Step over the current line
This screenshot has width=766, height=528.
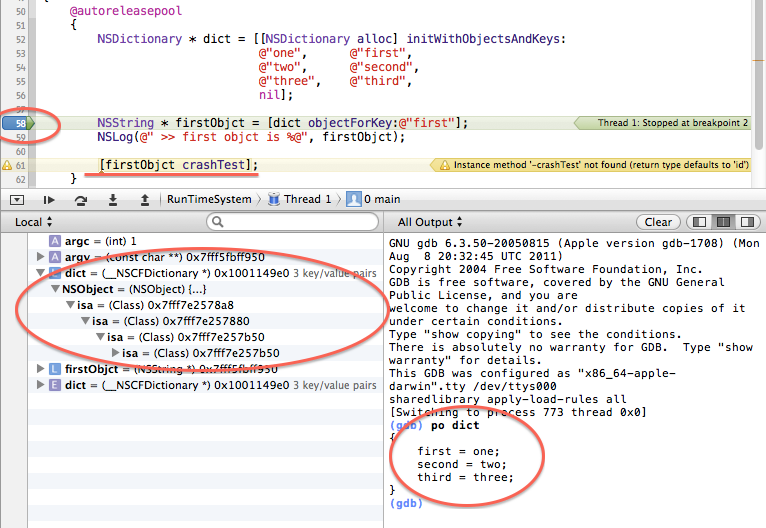tap(81, 200)
